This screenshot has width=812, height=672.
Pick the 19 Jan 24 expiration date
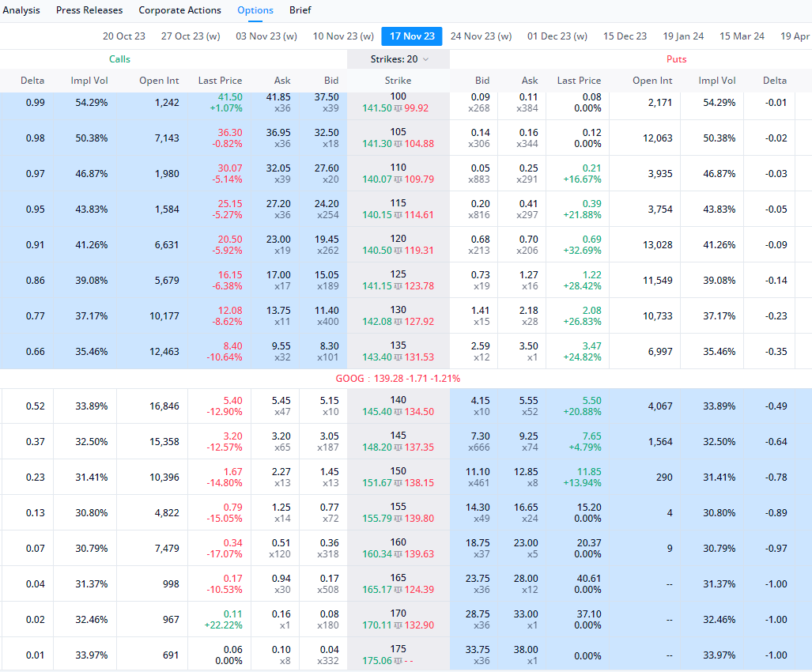[683, 36]
